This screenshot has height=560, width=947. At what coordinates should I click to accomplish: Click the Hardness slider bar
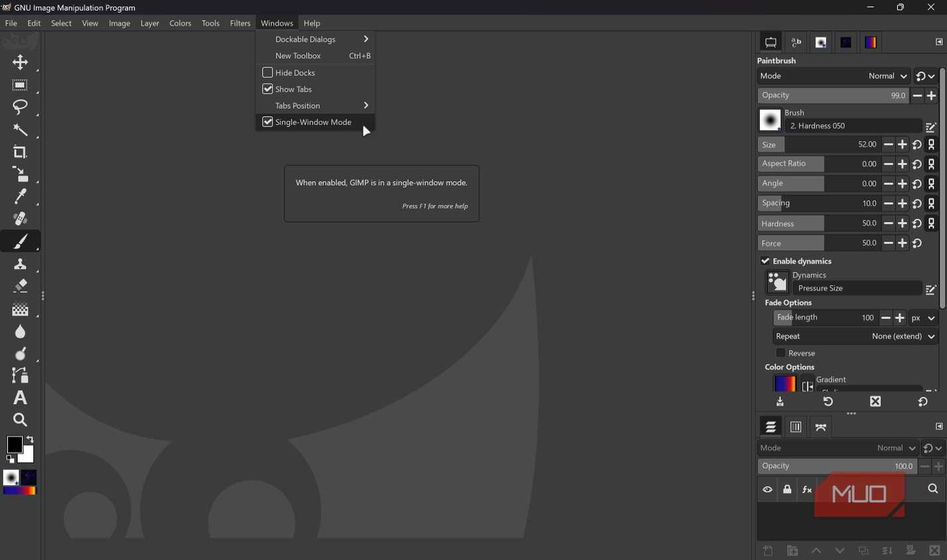[x=819, y=224]
